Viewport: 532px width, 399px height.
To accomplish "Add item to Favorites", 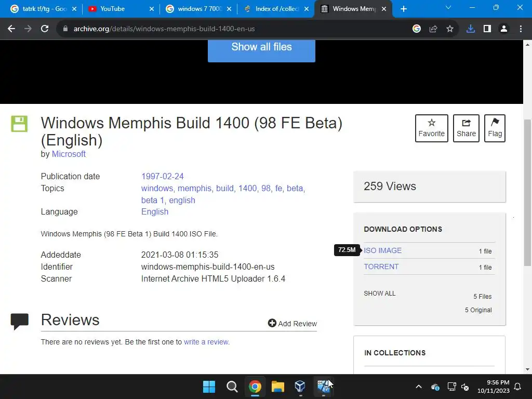I will click(x=432, y=128).
